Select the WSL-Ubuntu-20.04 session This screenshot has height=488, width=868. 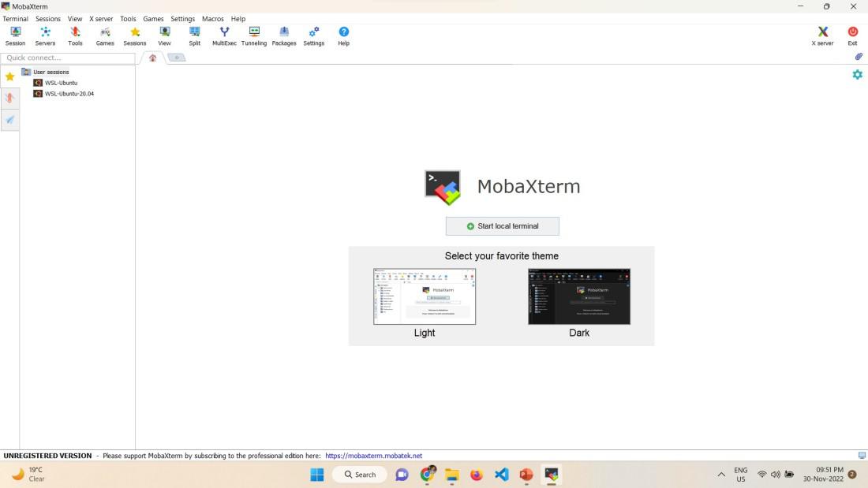[69, 94]
